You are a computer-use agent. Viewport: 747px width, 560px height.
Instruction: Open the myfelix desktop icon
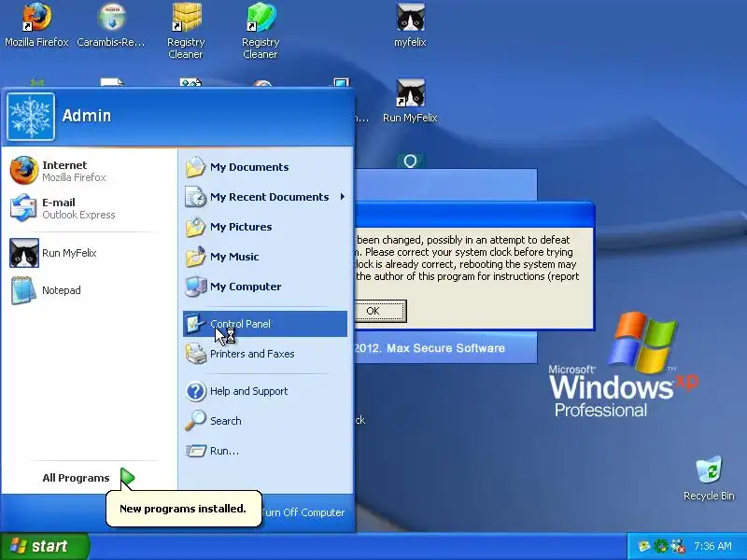click(x=410, y=25)
